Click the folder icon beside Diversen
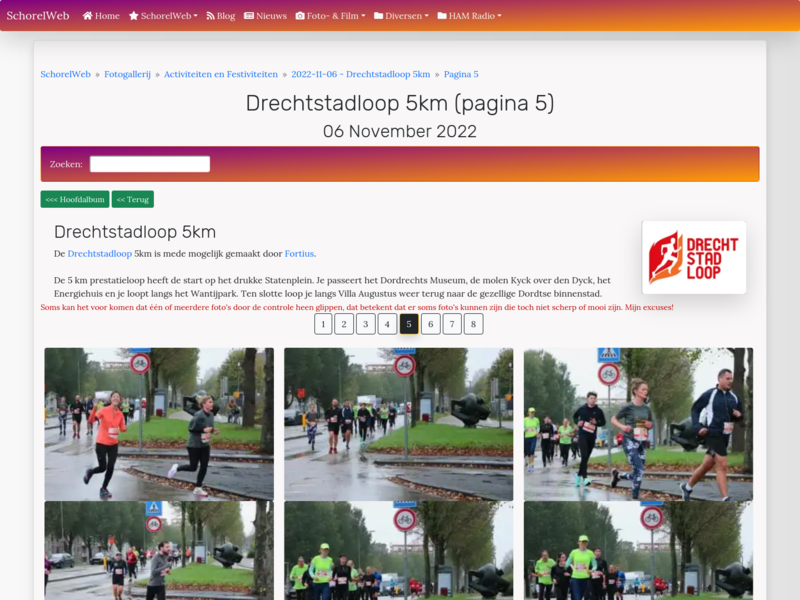The width and height of the screenshot is (800, 600). pos(379,16)
